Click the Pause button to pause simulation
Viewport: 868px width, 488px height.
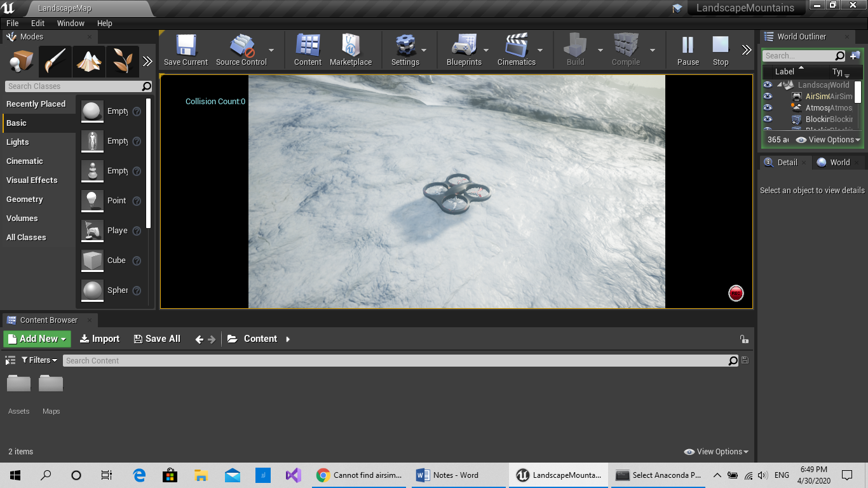[688, 50]
